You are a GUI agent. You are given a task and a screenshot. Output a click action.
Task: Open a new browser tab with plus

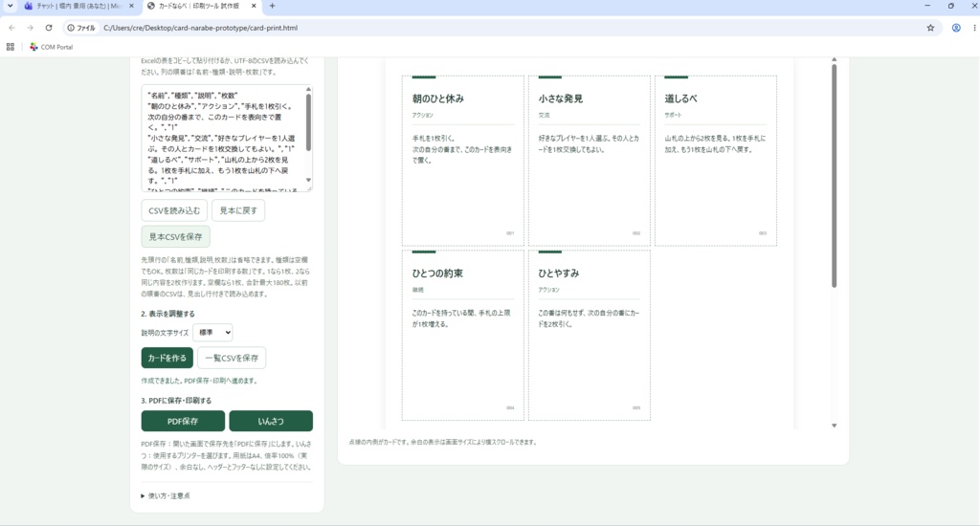click(x=272, y=6)
